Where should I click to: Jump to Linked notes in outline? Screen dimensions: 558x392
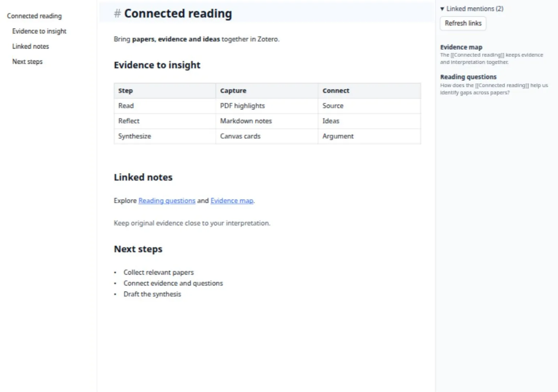[x=31, y=46]
